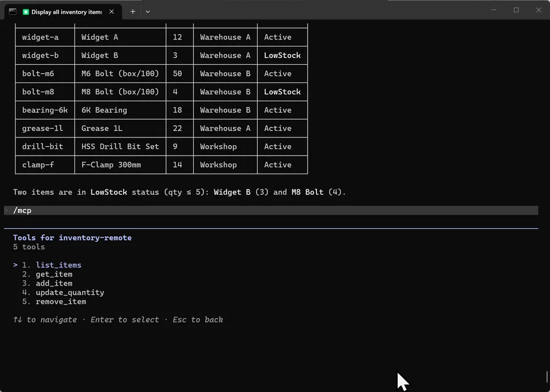This screenshot has height=392, width=550.
Task: Click the terminal vertical scrollbar thumb
Action: pos(547,377)
